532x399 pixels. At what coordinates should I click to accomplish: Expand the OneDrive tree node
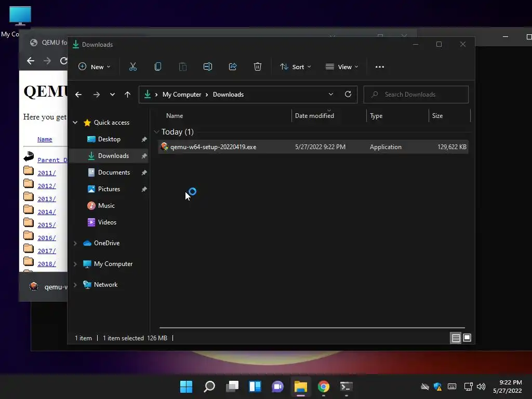pyautogui.click(x=75, y=243)
